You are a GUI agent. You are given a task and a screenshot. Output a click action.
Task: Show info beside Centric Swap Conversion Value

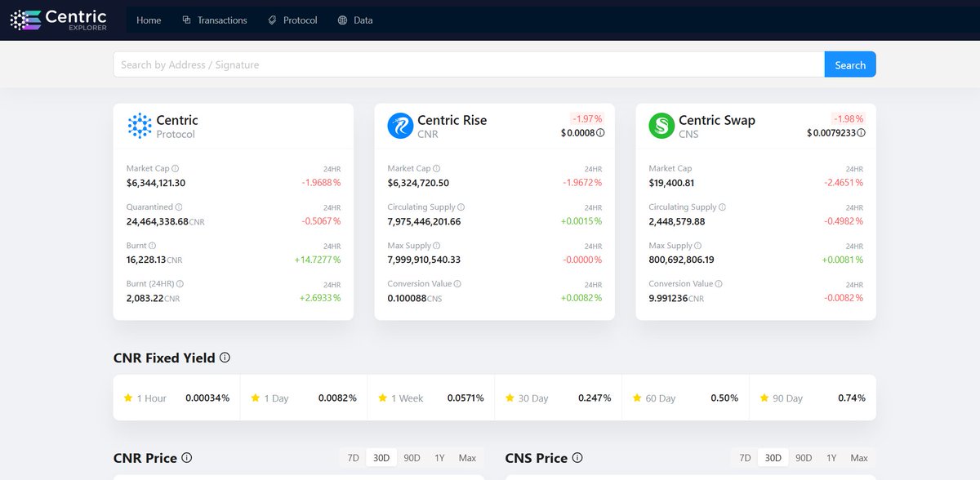pyautogui.click(x=719, y=284)
